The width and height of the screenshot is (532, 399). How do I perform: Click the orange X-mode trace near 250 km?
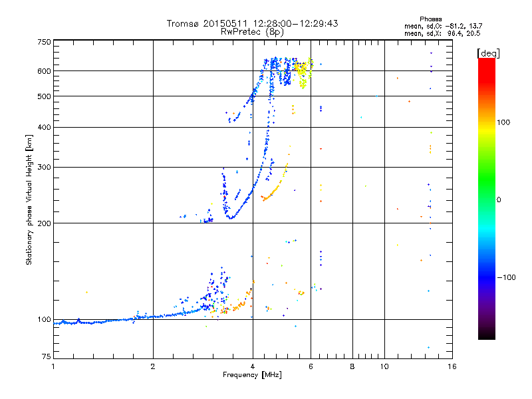273,190
